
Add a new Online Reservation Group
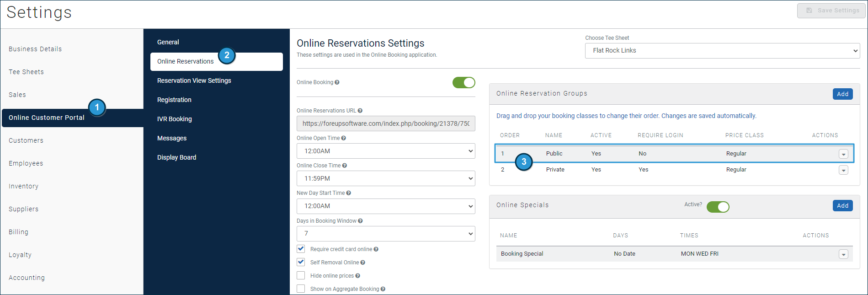click(x=842, y=94)
